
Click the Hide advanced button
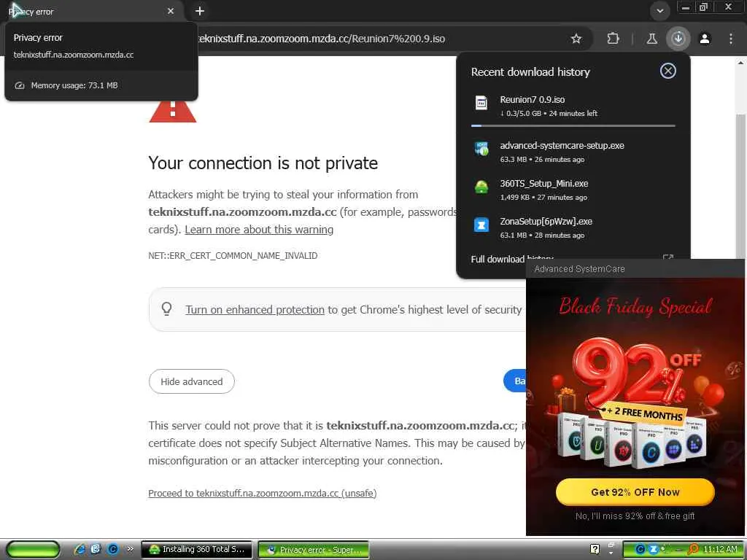pos(192,381)
